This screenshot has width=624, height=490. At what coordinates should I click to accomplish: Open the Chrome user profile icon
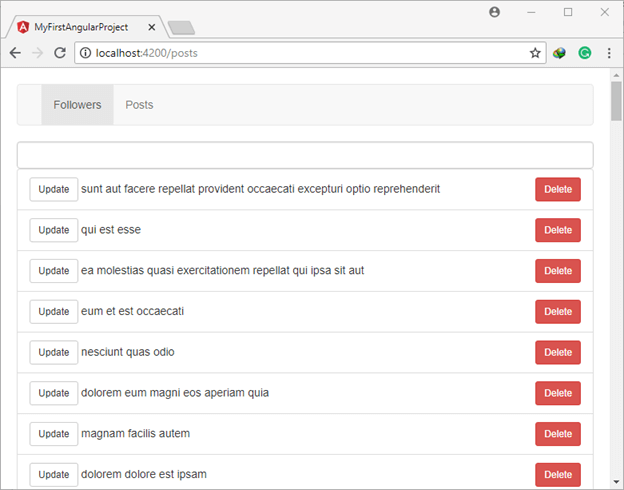[x=494, y=12]
